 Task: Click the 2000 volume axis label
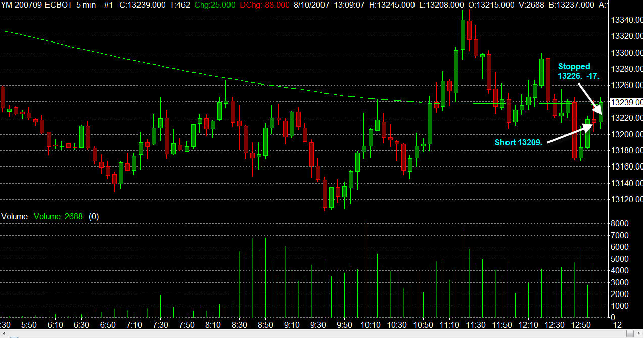point(620,294)
